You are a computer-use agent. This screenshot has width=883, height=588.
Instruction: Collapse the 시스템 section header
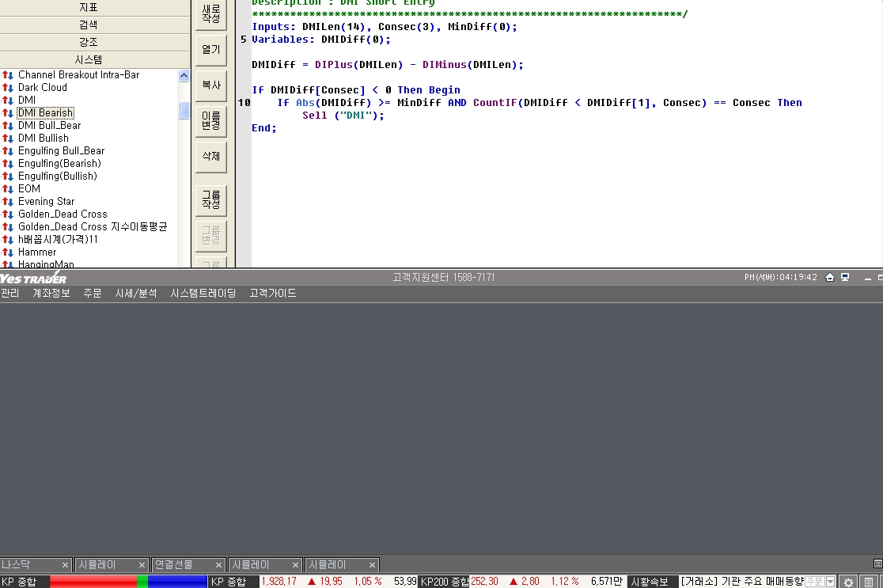click(89, 59)
